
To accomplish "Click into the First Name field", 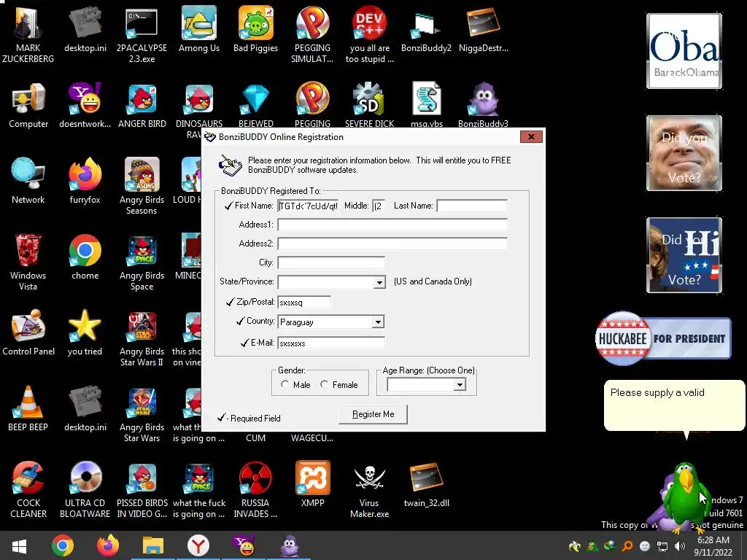I will [308, 206].
